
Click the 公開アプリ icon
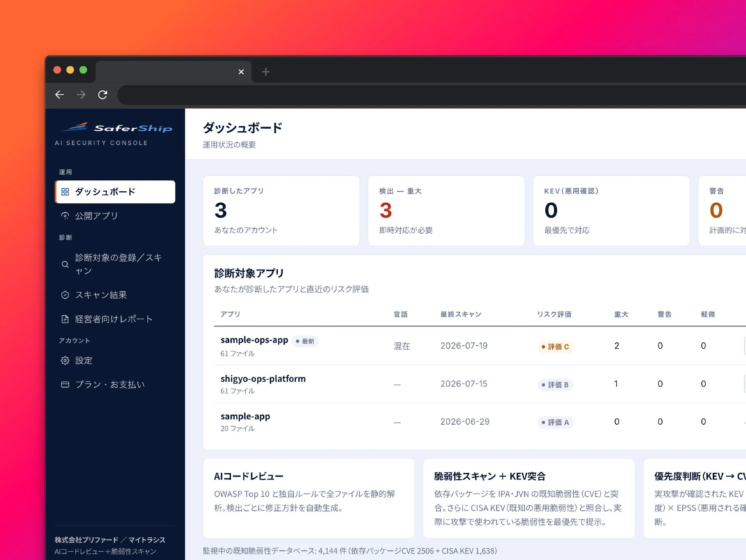(x=65, y=216)
